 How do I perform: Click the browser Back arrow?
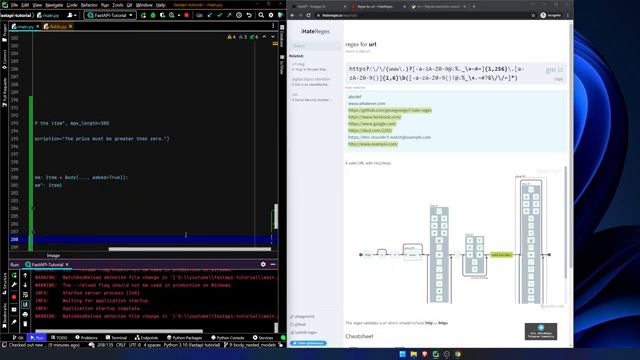click(292, 15)
